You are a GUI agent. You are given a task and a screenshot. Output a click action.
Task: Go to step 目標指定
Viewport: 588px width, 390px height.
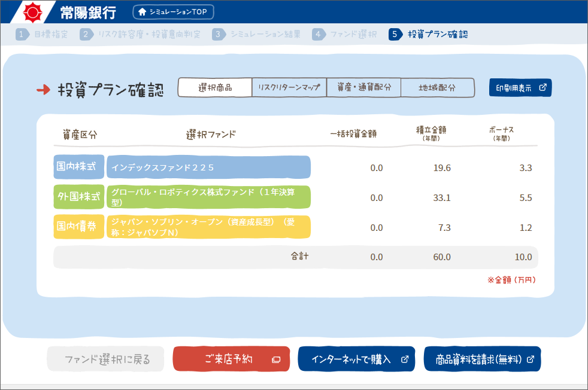[x=51, y=35]
